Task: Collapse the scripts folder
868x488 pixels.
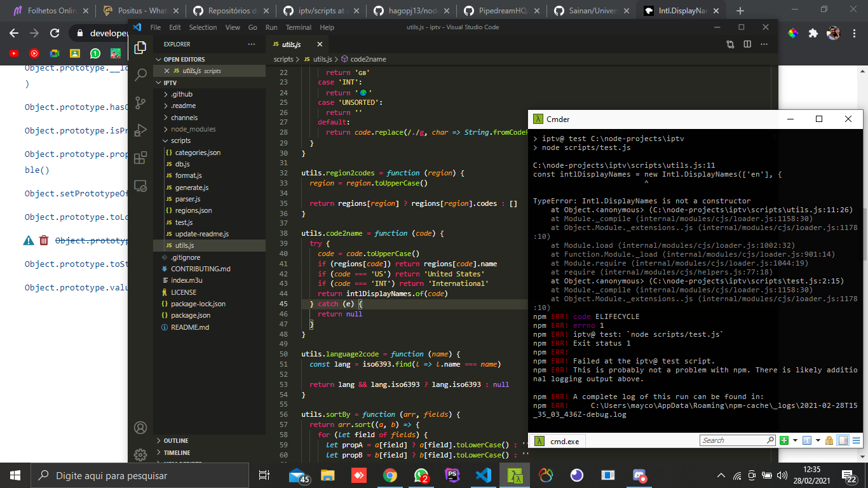Action: click(x=180, y=140)
